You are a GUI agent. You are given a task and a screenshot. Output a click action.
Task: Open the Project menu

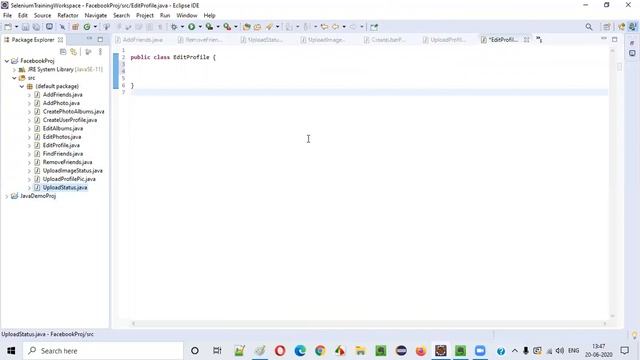145,16
